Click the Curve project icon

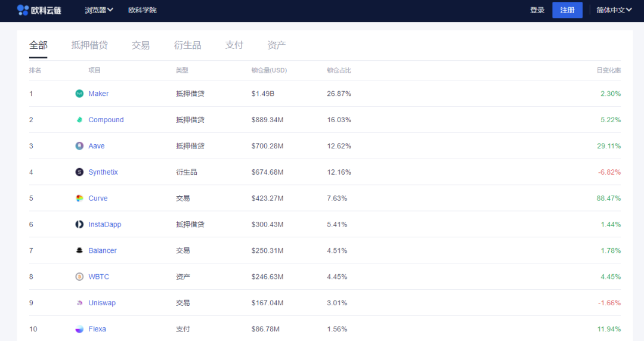tap(79, 199)
